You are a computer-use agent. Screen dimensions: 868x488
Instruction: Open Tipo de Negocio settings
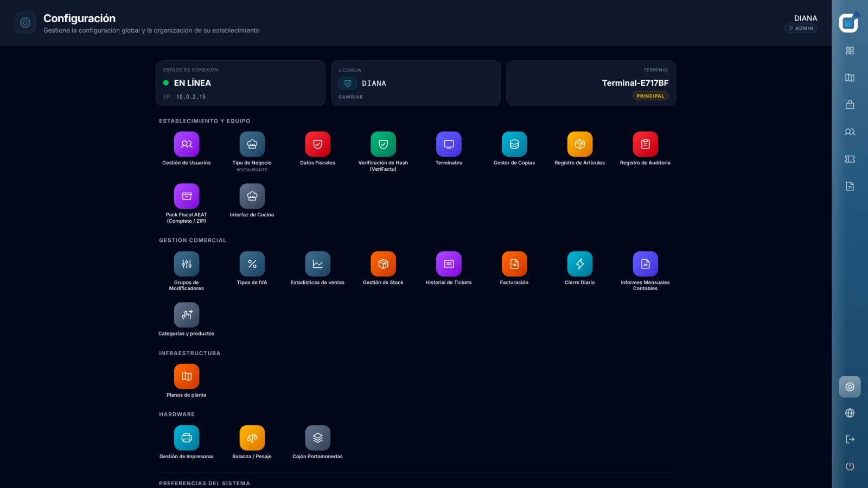(252, 144)
